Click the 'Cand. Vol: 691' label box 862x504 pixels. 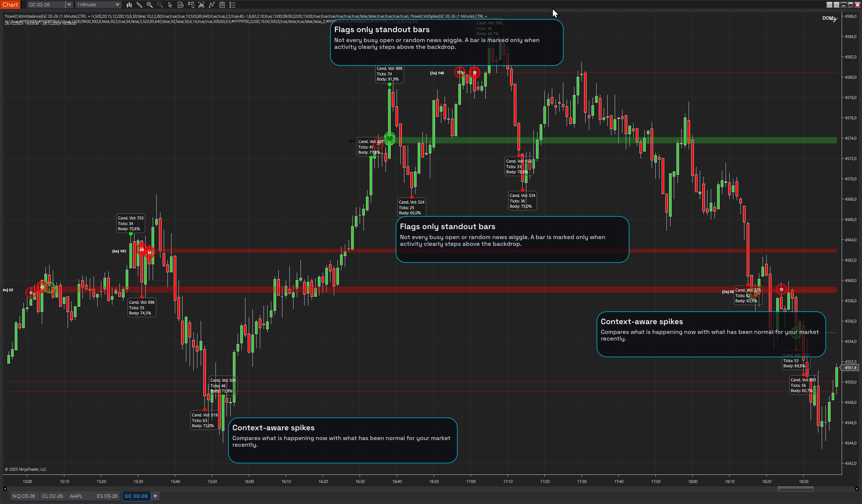(804, 385)
